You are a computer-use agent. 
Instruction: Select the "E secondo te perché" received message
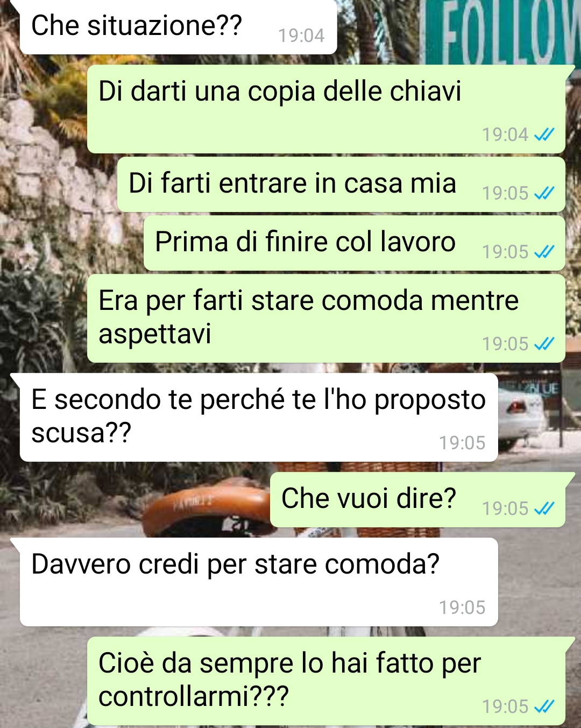259,418
